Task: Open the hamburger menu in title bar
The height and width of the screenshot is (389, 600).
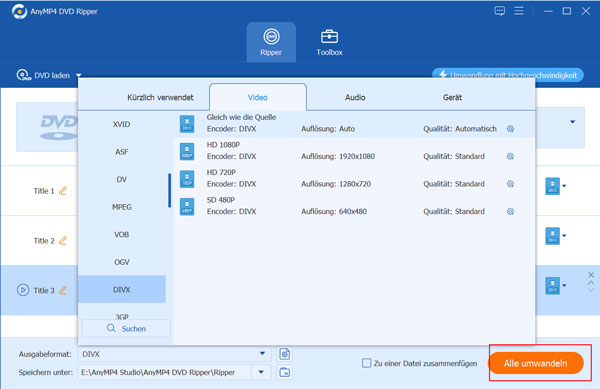Action: pos(519,11)
